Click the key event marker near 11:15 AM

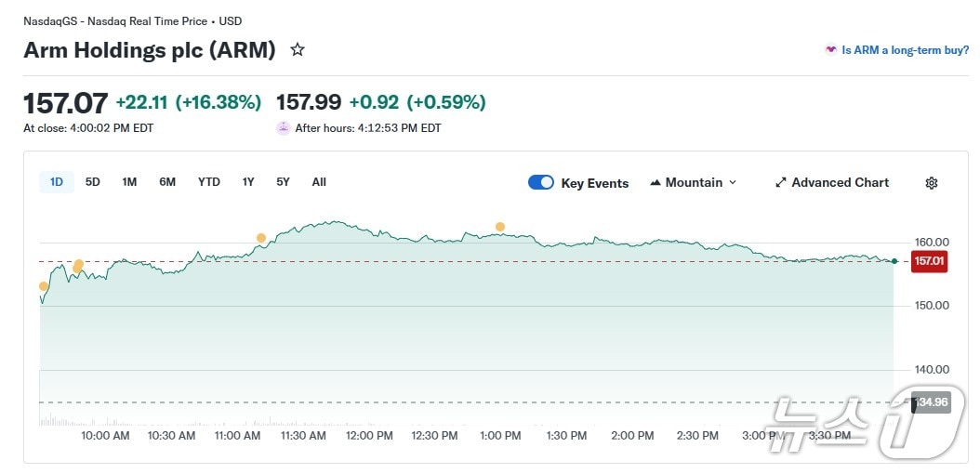(x=261, y=238)
